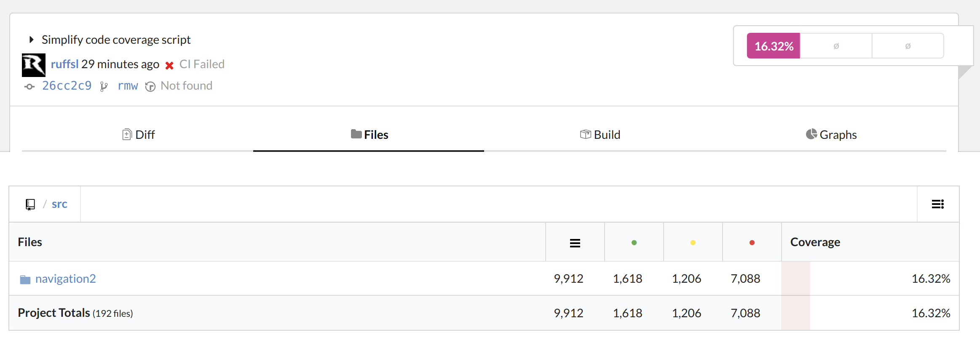Click the red CI Failed icon

pyautogui.click(x=169, y=65)
